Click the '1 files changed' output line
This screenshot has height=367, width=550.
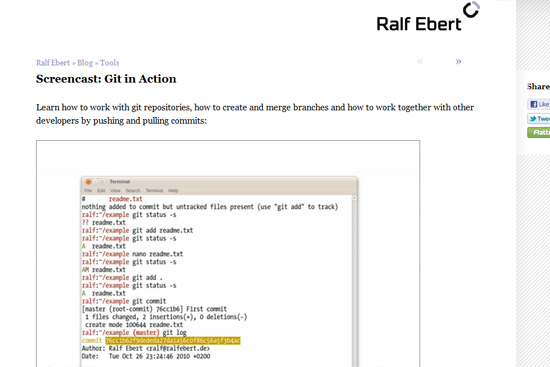166,317
